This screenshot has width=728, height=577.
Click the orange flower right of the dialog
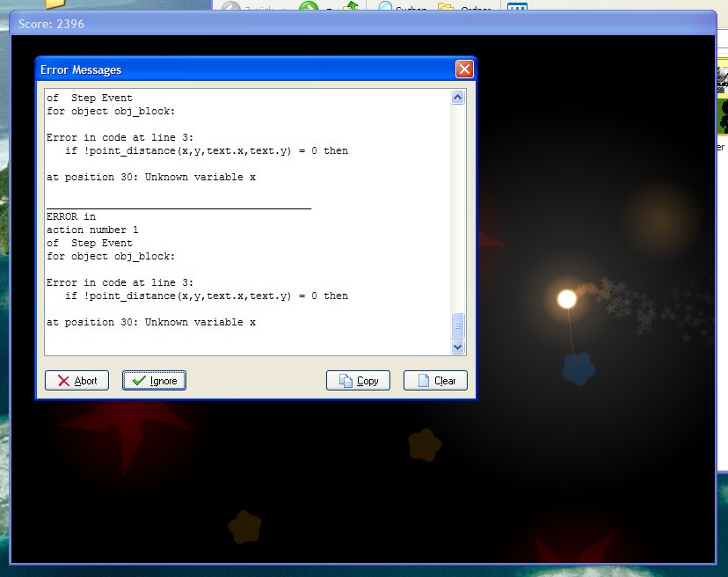[425, 444]
